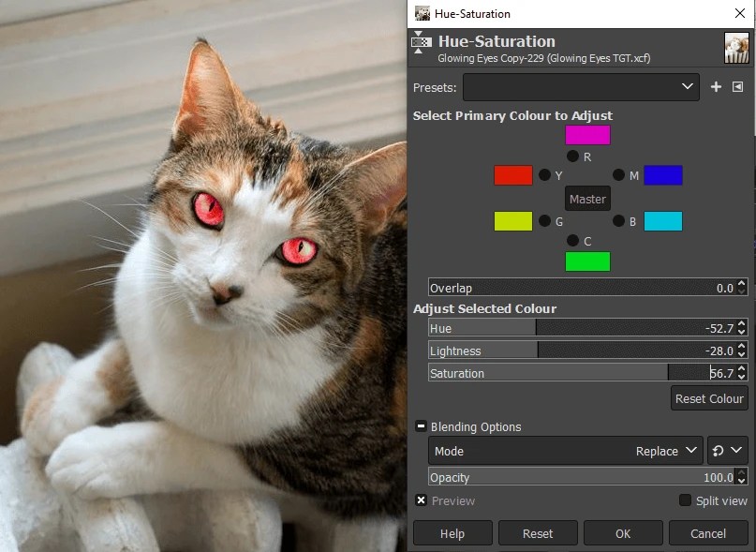Click the Help button
The width and height of the screenshot is (756, 552).
[x=452, y=532]
